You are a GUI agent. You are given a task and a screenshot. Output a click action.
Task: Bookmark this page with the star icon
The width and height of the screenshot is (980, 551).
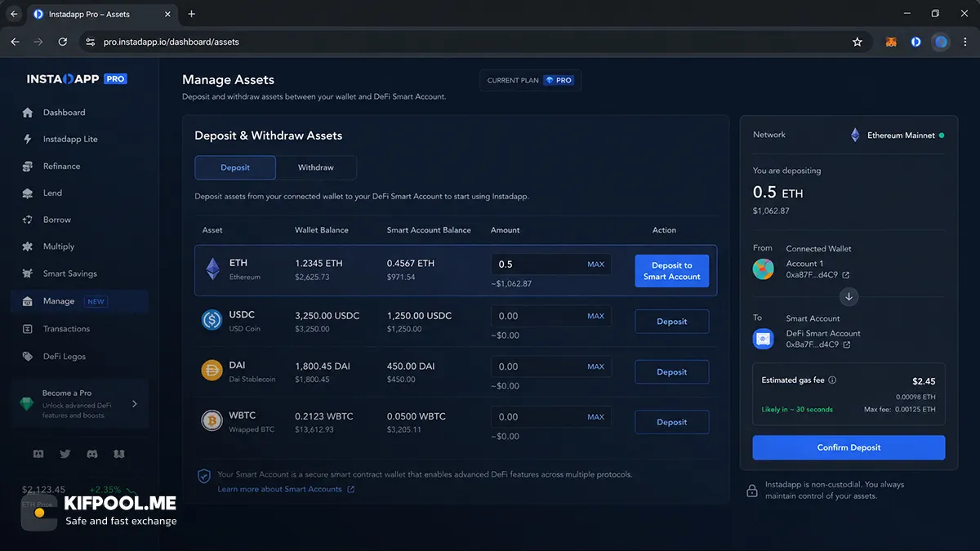point(857,42)
